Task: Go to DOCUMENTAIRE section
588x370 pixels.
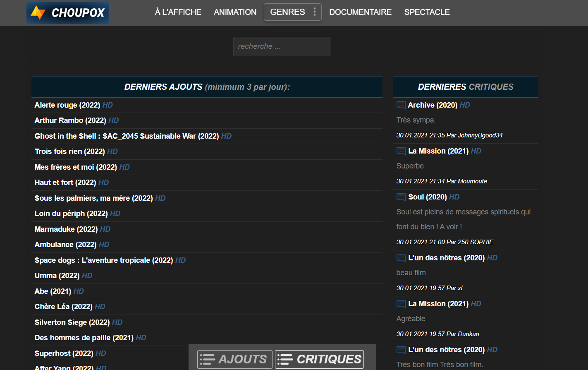Action: click(361, 12)
